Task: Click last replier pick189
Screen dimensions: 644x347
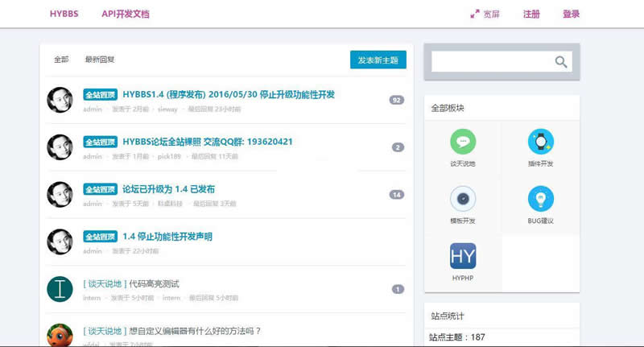Action: [169, 156]
